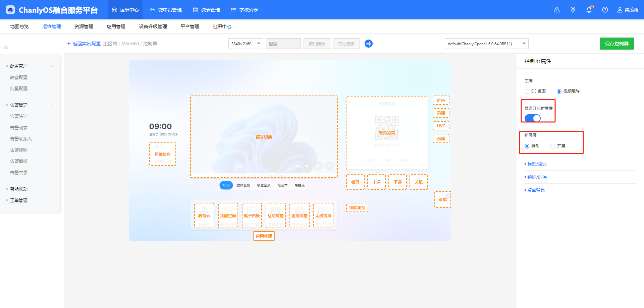Click the alert warning triangle icon
Viewport: 644px width, 308px height.
point(557,10)
